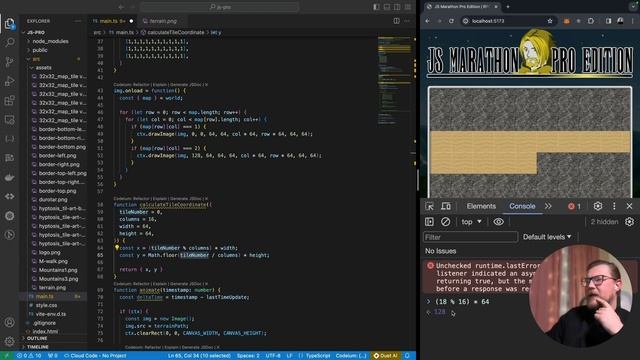Click the inspect element picker in DevTools
The width and height of the screenshot is (640, 360).
[429, 207]
